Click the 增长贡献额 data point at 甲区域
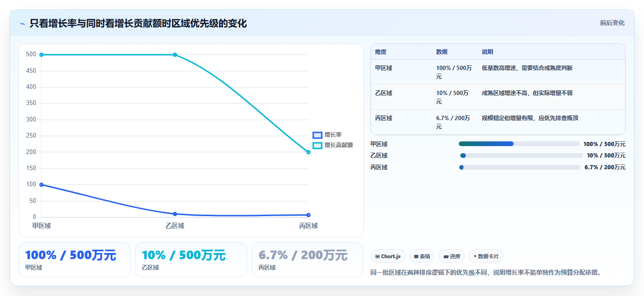The height and width of the screenshot is (296, 644). coord(42,55)
